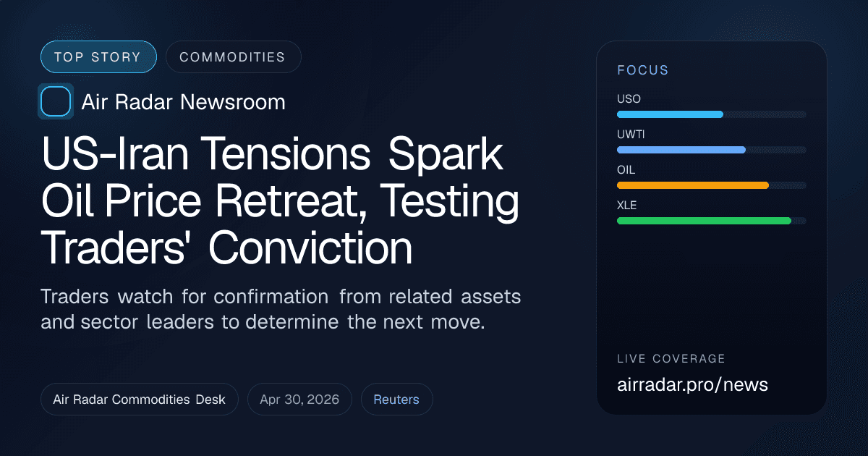The height and width of the screenshot is (456, 868).
Task: Click the green XLE focus bar
Action: click(x=704, y=221)
